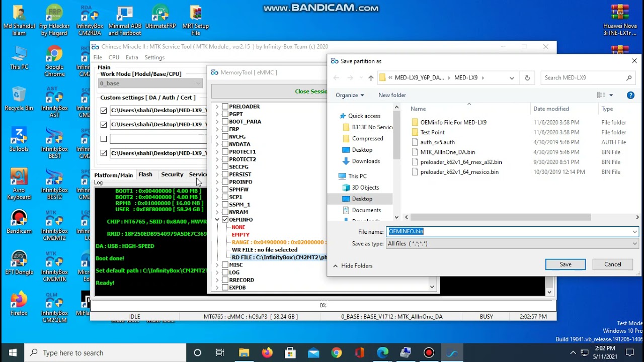Screen dimensions: 644x362
Task: Open Bandicam desktop icon
Action: coord(19,222)
